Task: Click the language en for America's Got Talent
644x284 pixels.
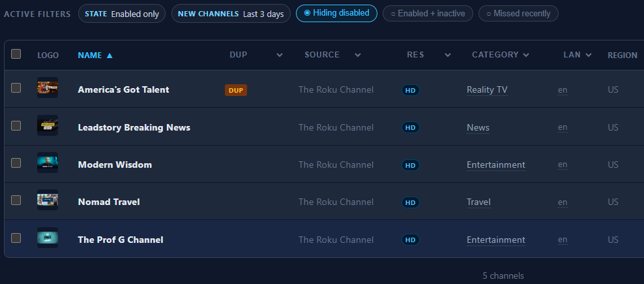Action: tap(563, 89)
